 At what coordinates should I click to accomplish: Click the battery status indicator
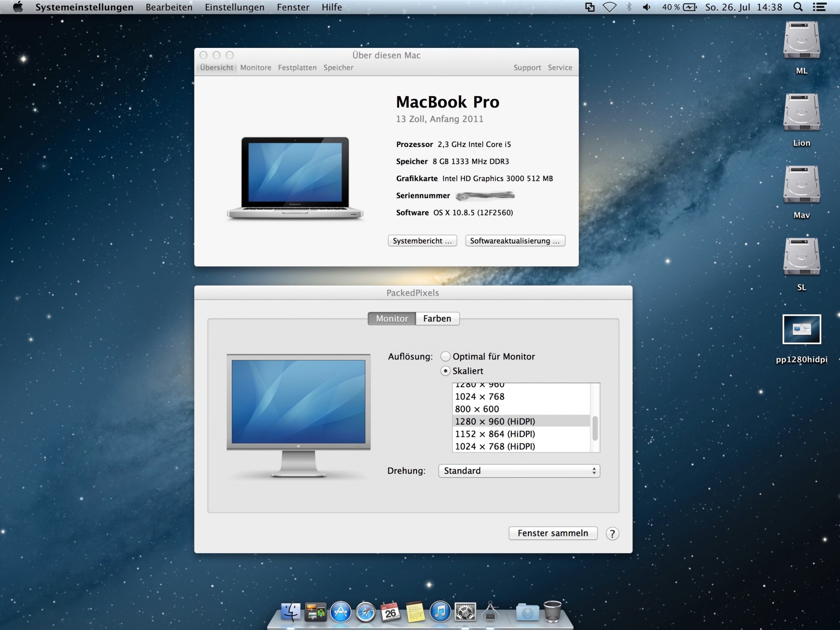click(679, 7)
